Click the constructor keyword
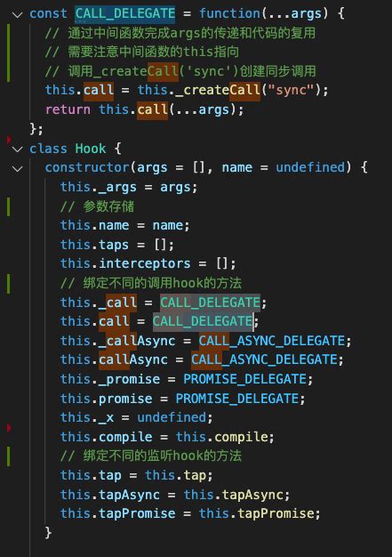The width and height of the screenshot is (392, 557). coord(87,167)
